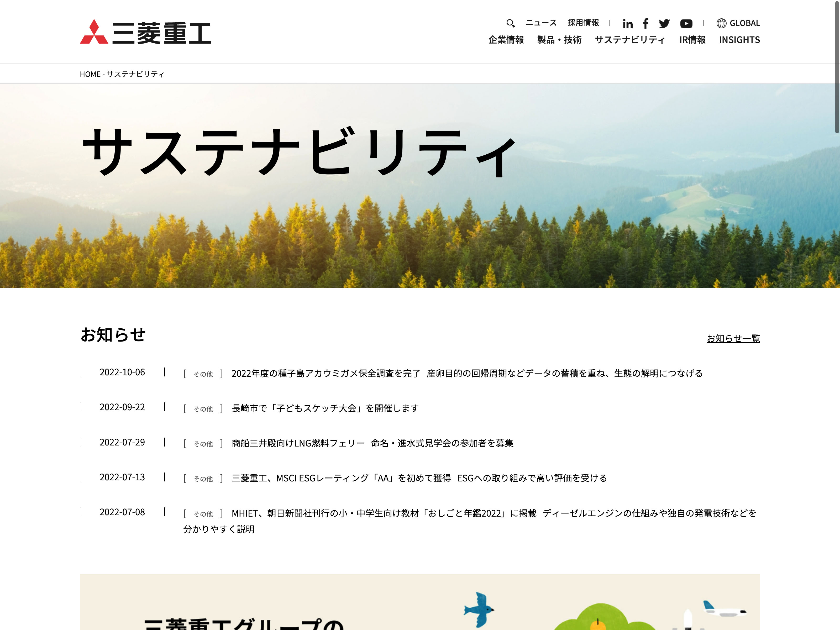Screen dimensions: 840x630
Task: Click the search magnifier icon
Action: pyautogui.click(x=510, y=23)
